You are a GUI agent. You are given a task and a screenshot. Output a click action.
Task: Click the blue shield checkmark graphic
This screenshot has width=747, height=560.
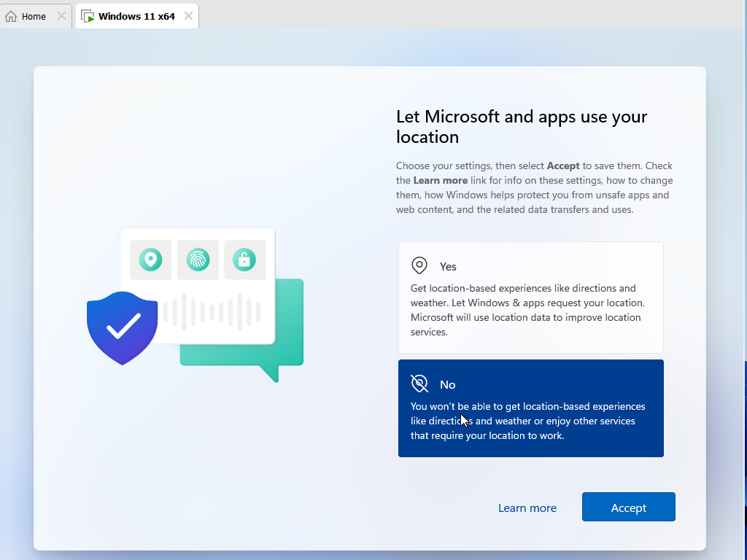coord(122,327)
